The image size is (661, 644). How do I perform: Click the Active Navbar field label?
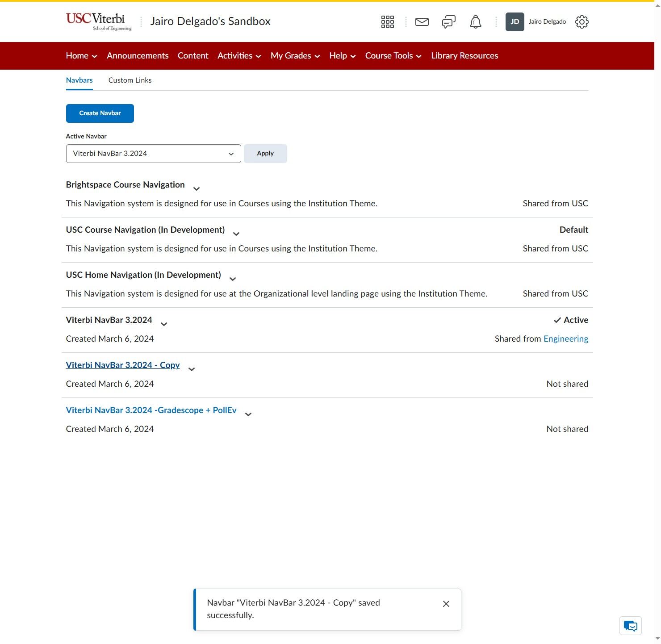(x=86, y=137)
